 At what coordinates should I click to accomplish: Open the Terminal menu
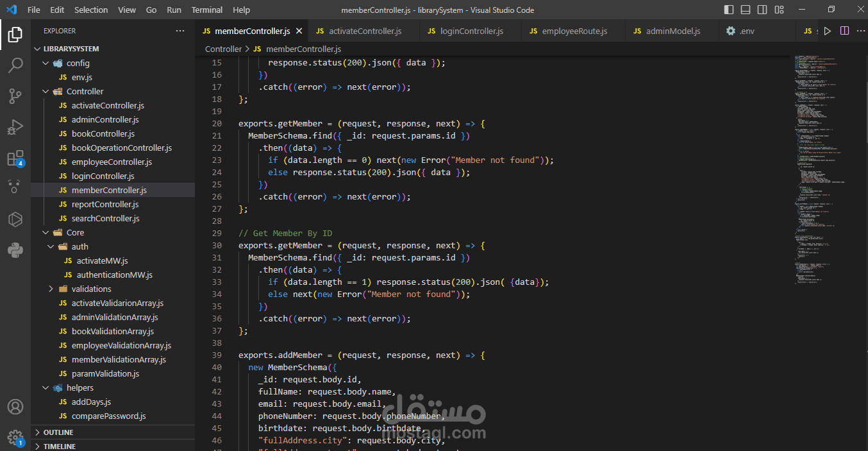(x=207, y=10)
